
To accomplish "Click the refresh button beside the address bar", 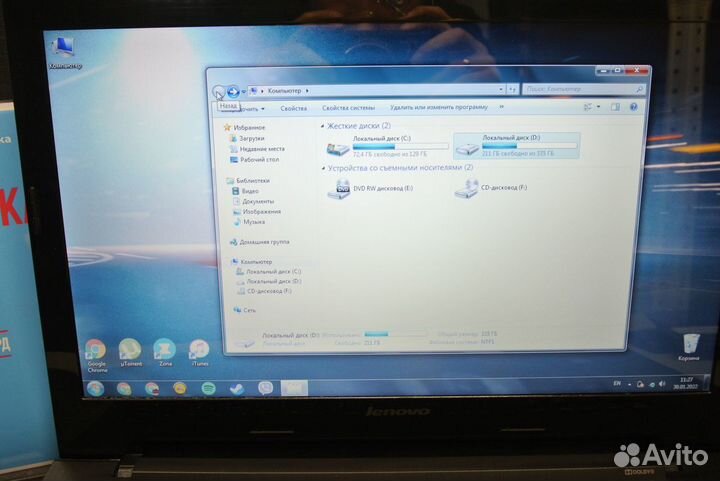I will 512,89.
